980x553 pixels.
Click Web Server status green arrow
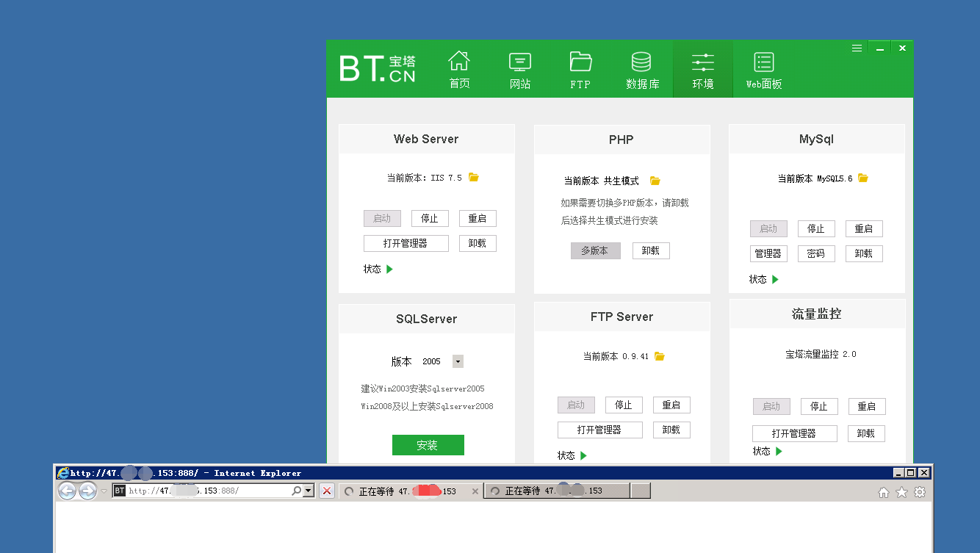coord(390,269)
